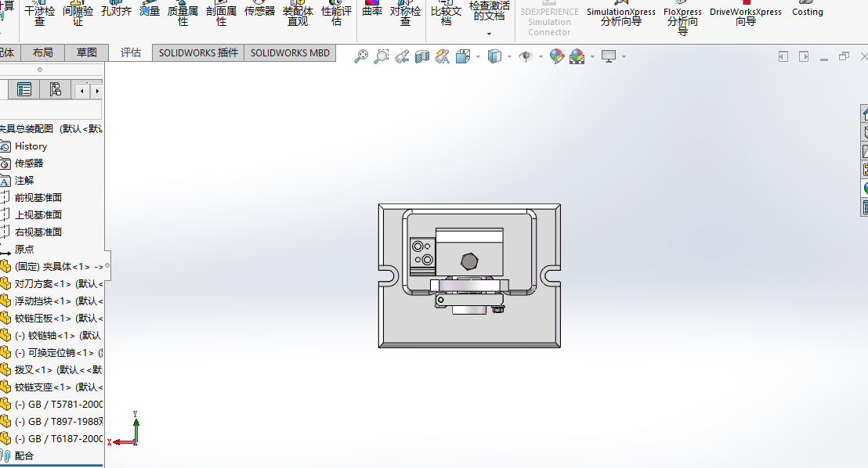Open View Settings dropdown arrow
This screenshot has width=868, height=468.
pos(624,57)
